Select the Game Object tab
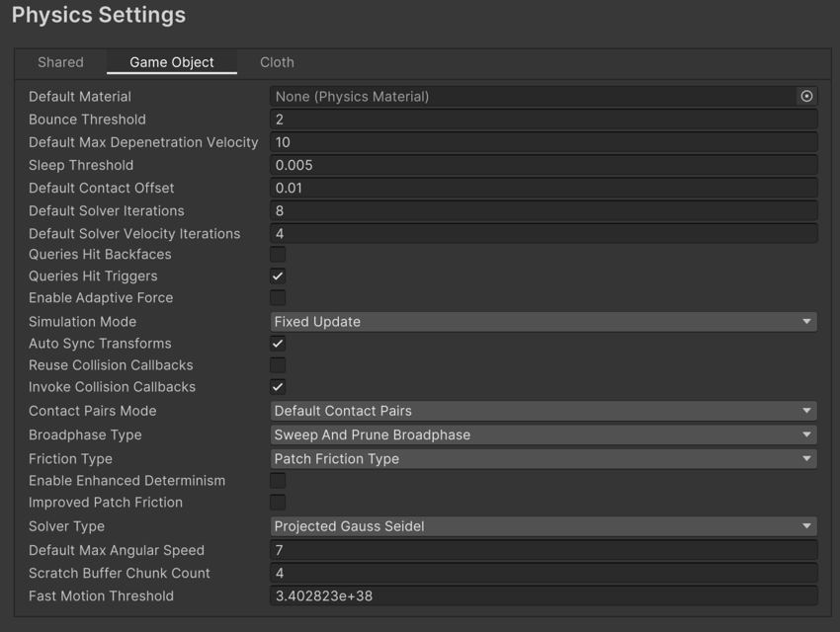Image resolution: width=840 pixels, height=632 pixels. (171, 62)
